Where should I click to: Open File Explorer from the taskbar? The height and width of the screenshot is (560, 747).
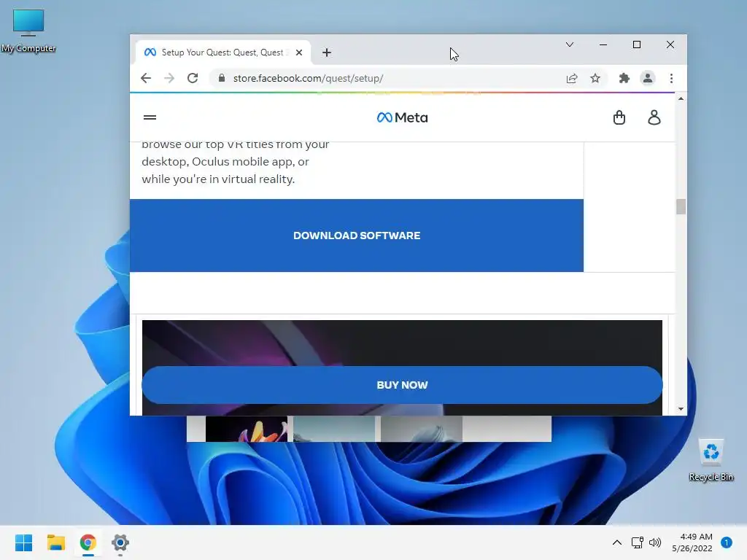pyautogui.click(x=55, y=542)
